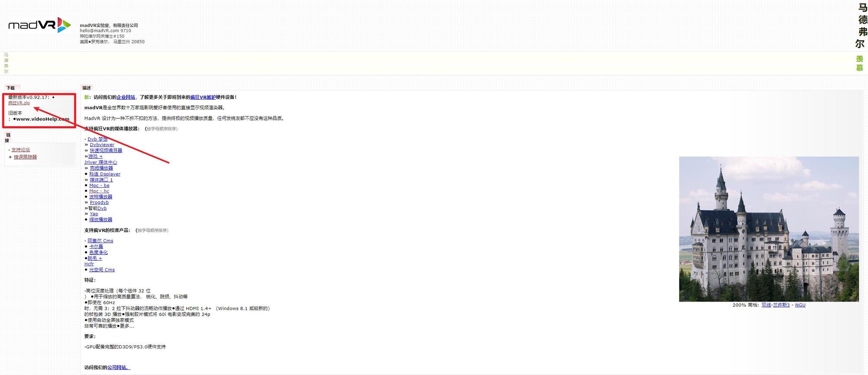This screenshot has height=375, width=868.
Task: Open the Progdvb link
Action: point(99,202)
